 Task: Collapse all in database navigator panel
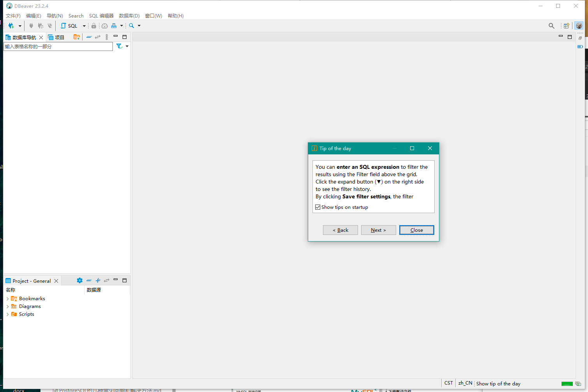click(89, 37)
